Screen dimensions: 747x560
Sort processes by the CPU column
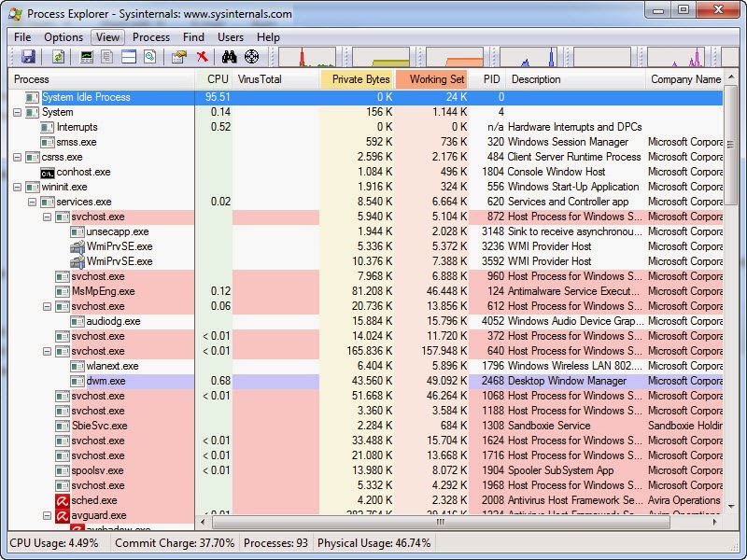point(217,79)
